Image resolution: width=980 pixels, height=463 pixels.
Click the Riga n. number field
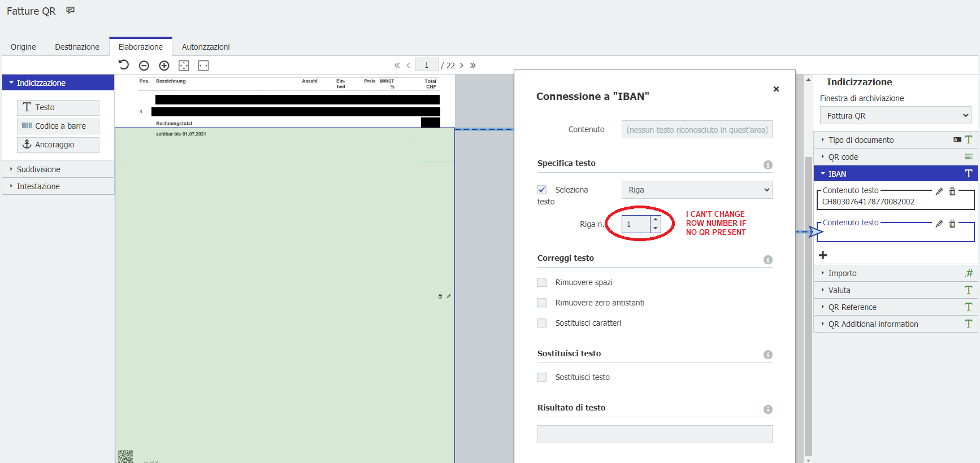coord(636,224)
